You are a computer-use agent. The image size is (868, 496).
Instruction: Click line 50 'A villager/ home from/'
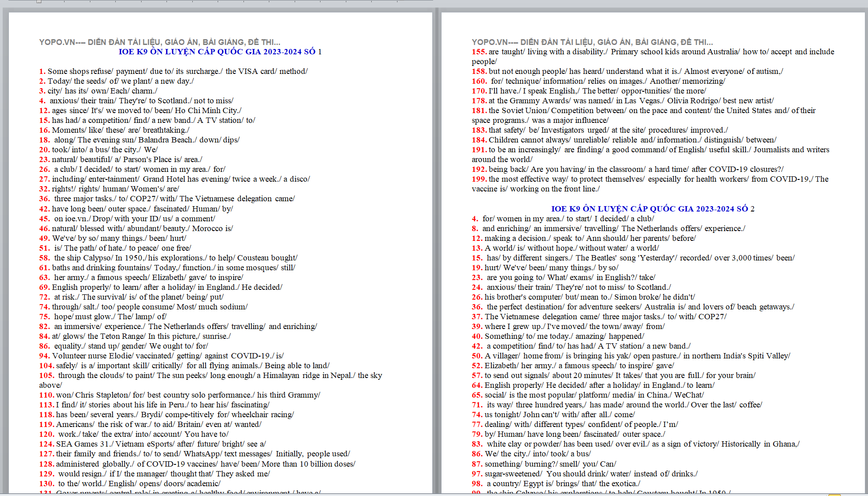pyautogui.click(x=631, y=356)
